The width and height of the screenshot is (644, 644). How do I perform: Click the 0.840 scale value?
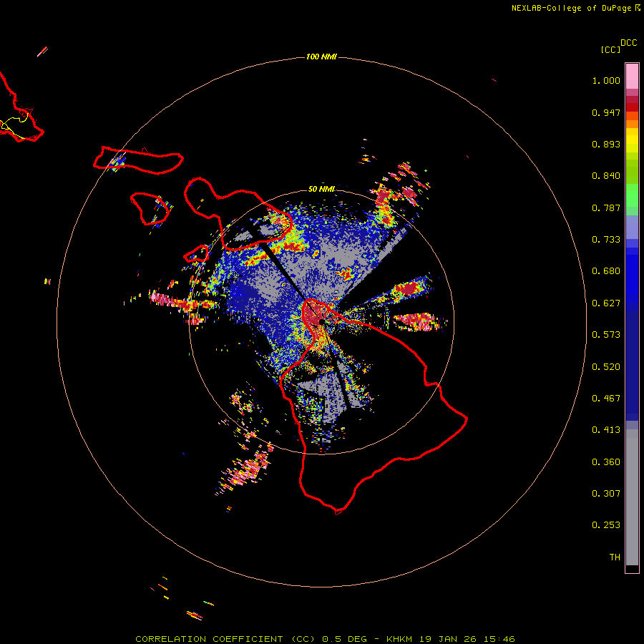[606, 176]
